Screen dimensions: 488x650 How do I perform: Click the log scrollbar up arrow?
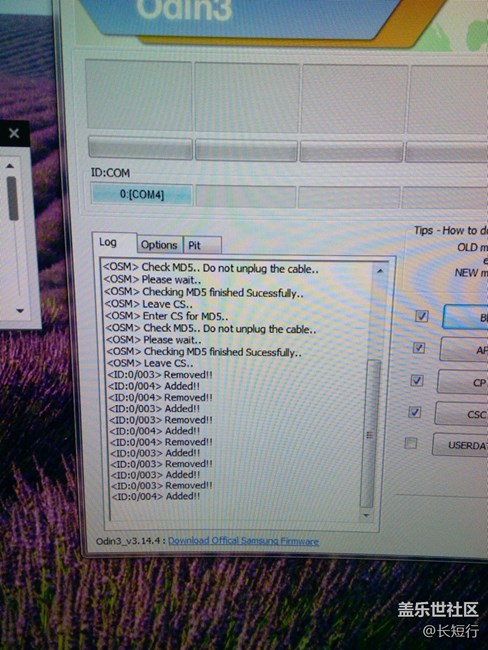point(380,271)
